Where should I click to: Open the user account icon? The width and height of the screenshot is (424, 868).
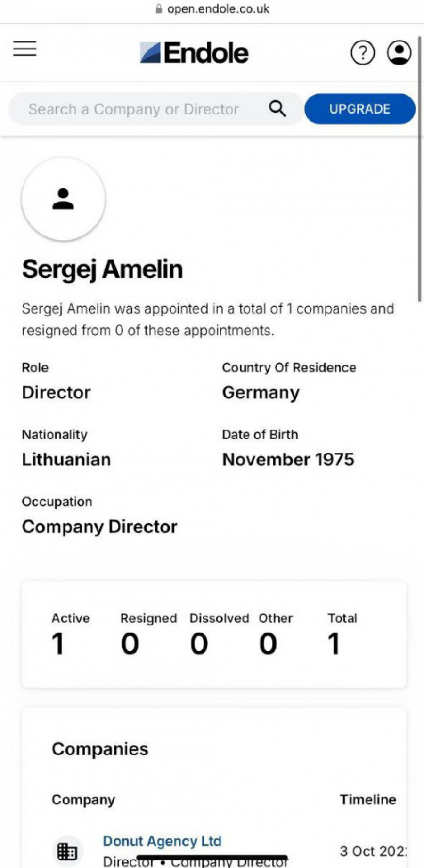(x=399, y=53)
